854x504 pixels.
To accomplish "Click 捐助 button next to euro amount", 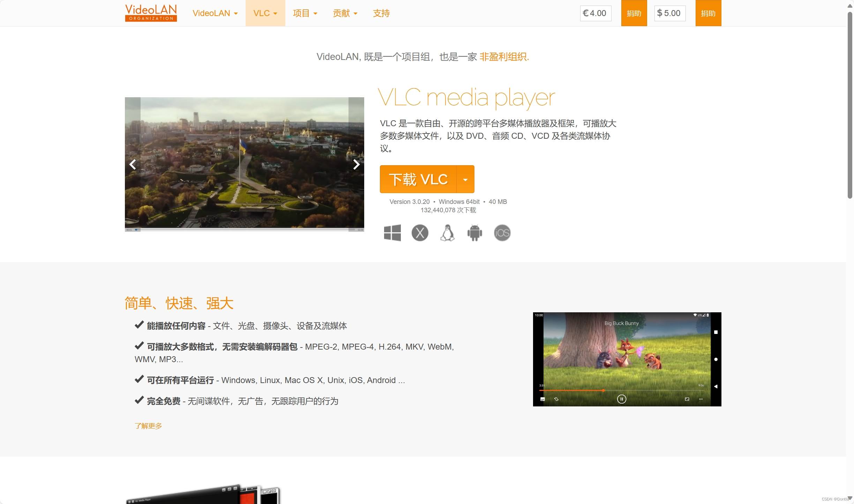I will pos(634,13).
